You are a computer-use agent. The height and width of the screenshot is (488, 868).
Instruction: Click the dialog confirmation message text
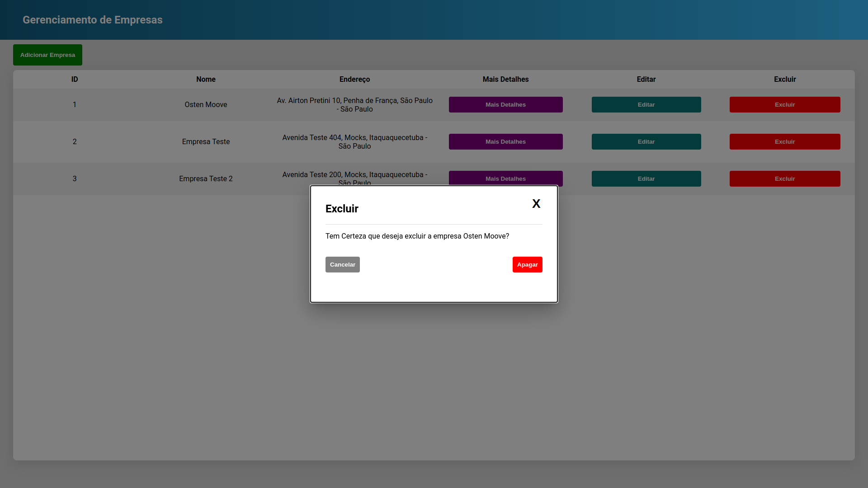pyautogui.click(x=417, y=236)
